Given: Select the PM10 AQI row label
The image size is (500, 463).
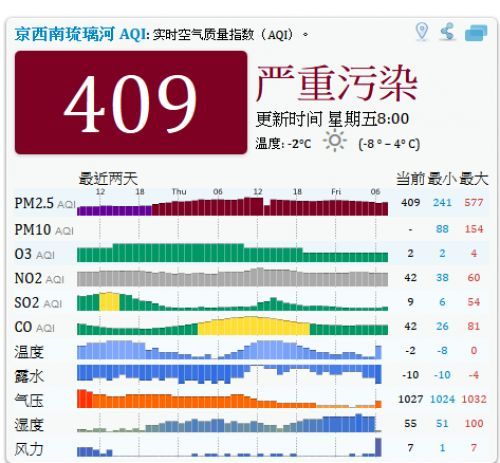Looking at the screenshot, I should (x=44, y=230).
